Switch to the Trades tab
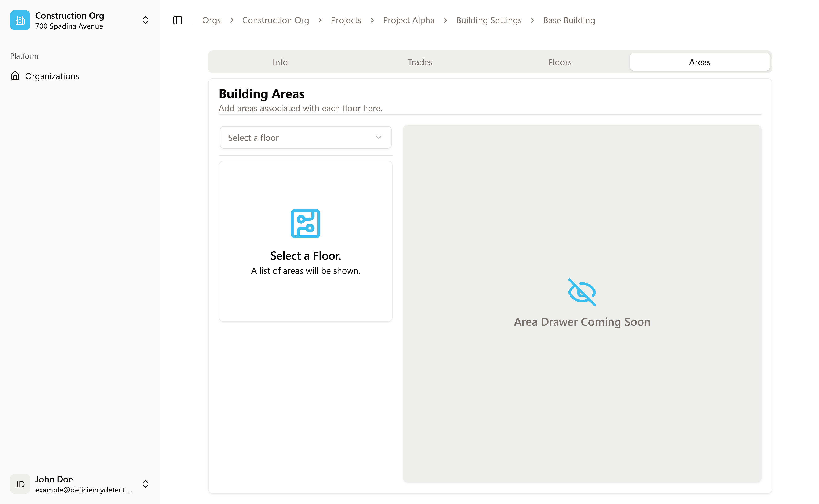 pyautogui.click(x=420, y=62)
